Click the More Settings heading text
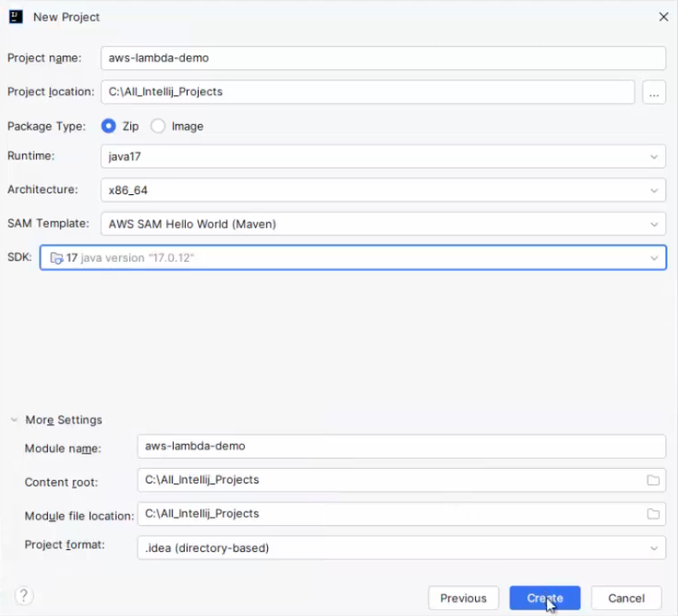Image resolution: width=678 pixels, height=616 pixels. tap(63, 420)
